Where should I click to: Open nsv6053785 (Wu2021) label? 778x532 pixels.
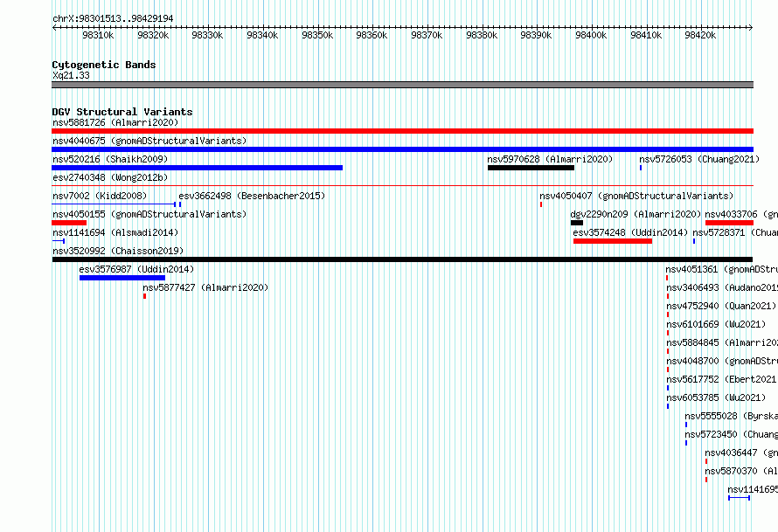[716, 397]
